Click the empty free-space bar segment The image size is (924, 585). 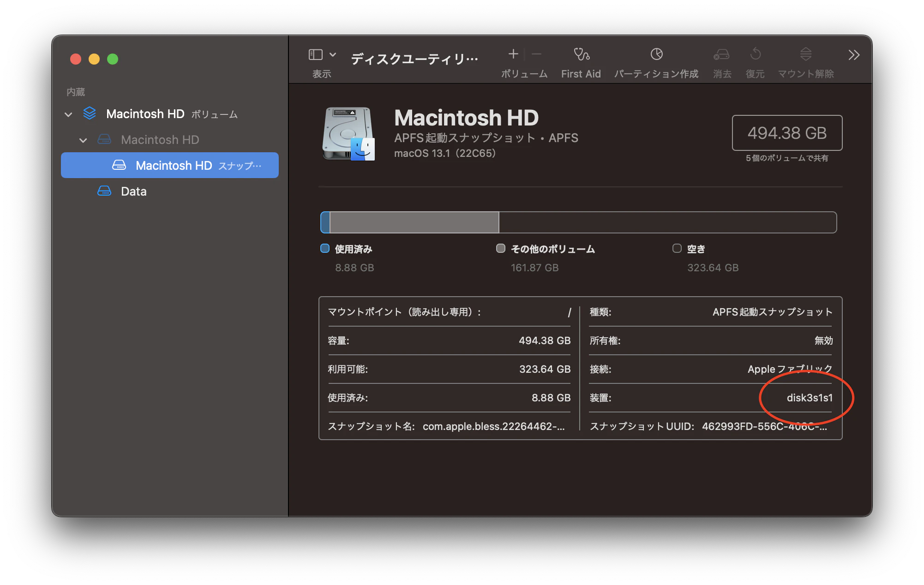click(667, 222)
